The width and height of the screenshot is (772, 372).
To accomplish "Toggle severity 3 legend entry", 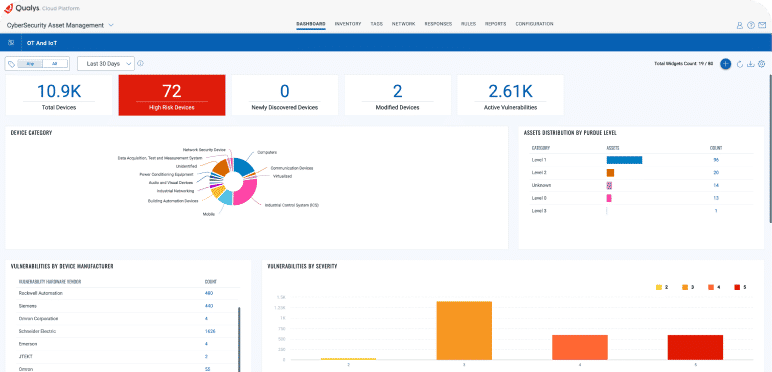I will [x=688, y=286].
